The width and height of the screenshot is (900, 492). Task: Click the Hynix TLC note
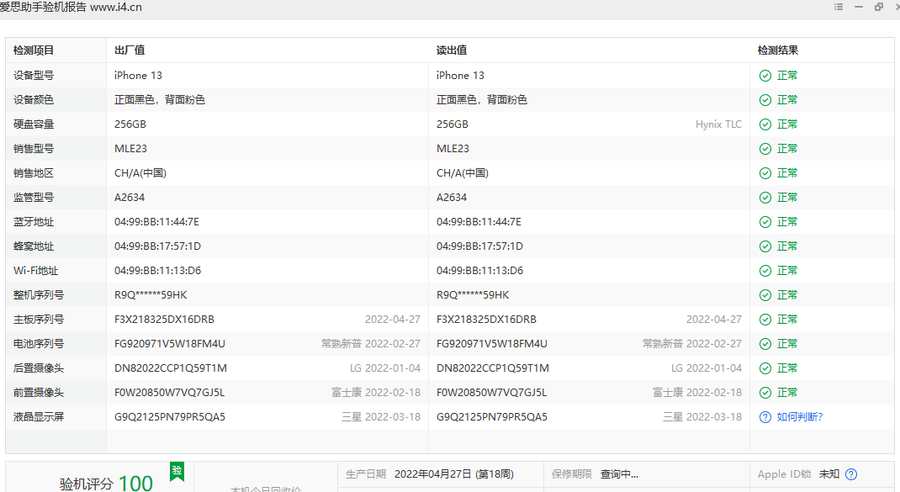pos(719,124)
